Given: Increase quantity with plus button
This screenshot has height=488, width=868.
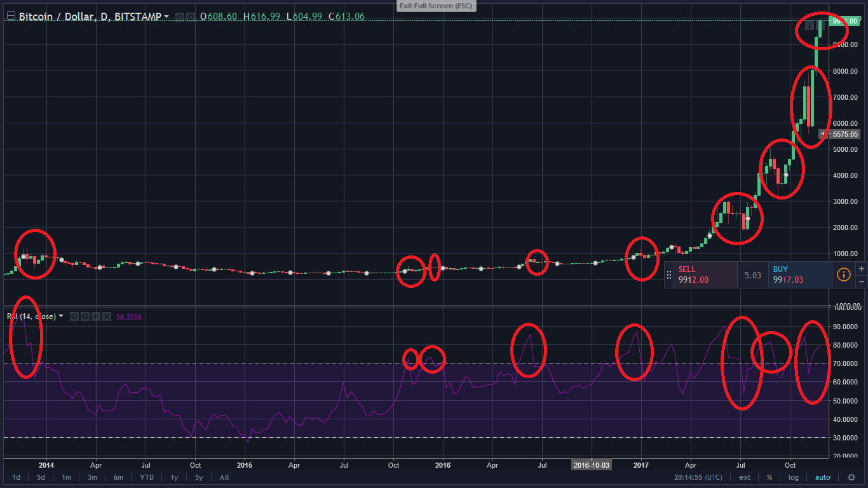Looking at the screenshot, I should 862,268.
